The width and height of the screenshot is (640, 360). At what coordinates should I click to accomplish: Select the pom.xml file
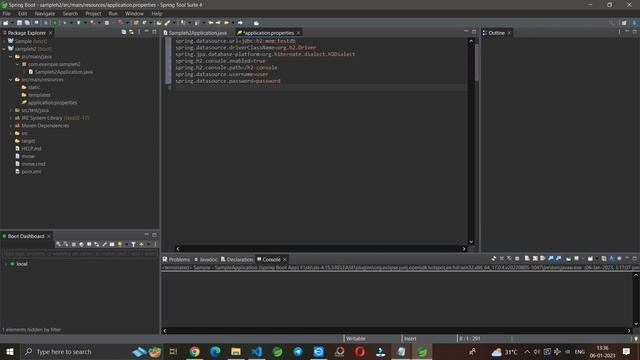tap(28, 171)
